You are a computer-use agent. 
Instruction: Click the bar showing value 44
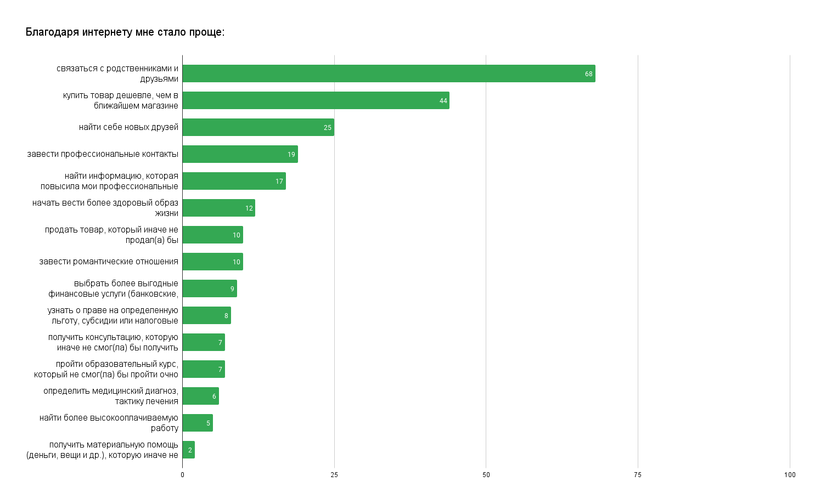[x=316, y=100]
